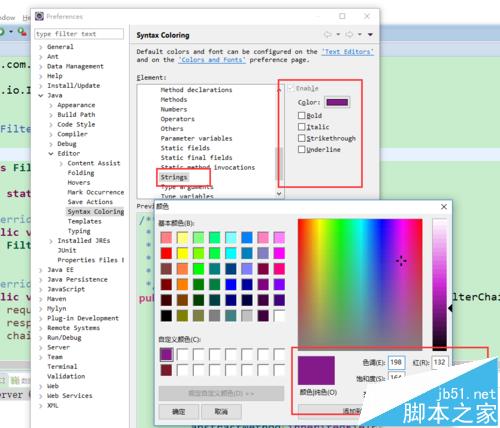
Task: Select Mark Occurrences in the tree
Action: click(x=96, y=192)
